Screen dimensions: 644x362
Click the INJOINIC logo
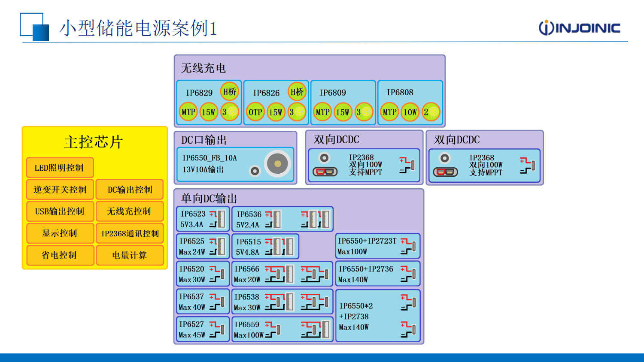580,28
